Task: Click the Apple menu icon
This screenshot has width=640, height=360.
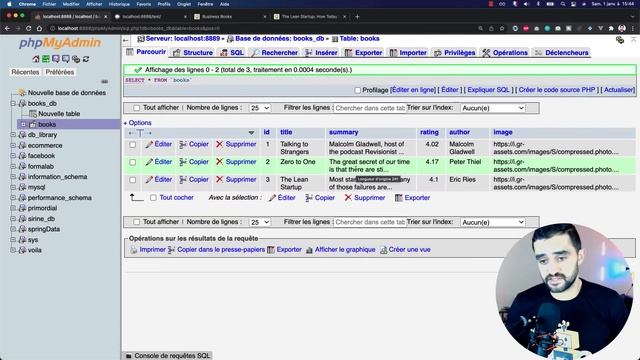Action: click(9, 4)
